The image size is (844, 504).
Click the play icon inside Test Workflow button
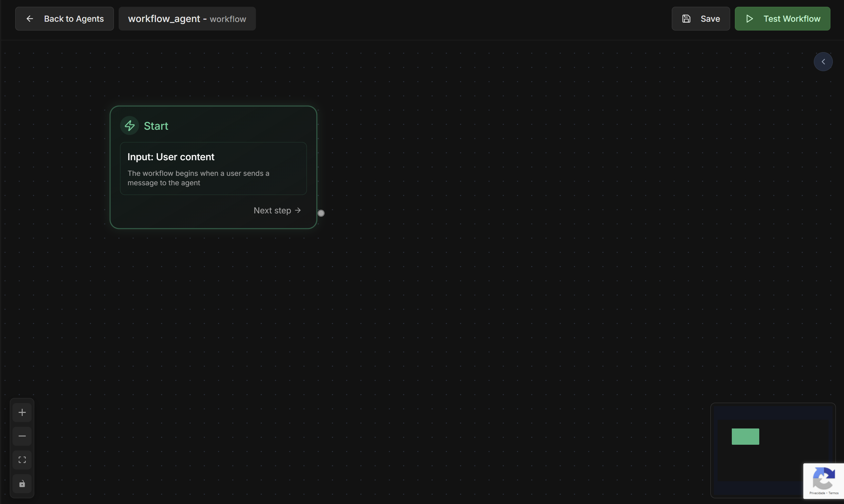[750, 18]
